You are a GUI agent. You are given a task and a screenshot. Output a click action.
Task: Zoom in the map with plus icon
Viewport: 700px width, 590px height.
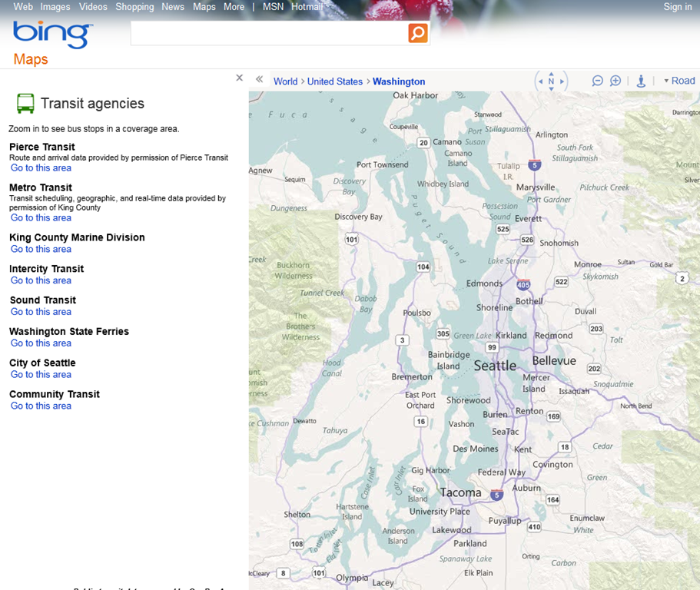615,81
